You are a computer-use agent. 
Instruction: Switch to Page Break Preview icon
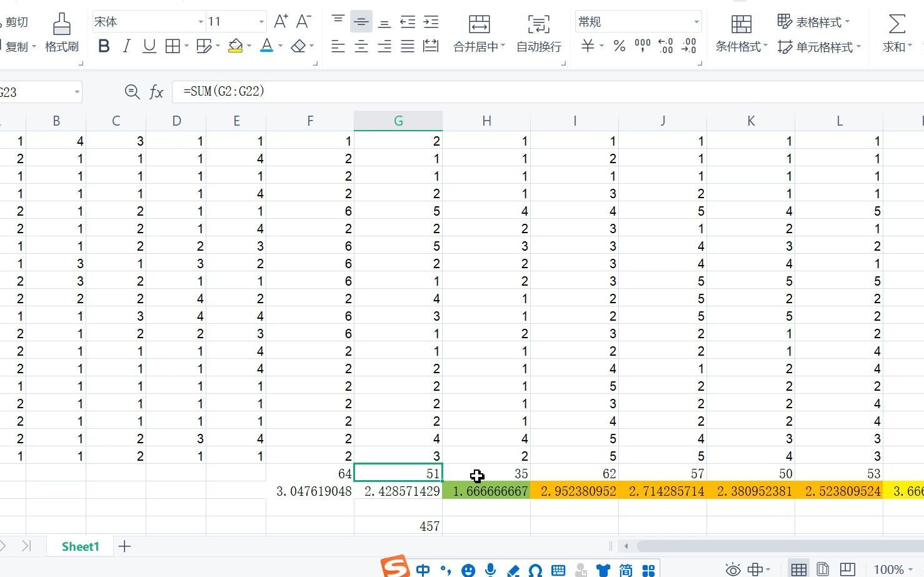[x=847, y=569]
